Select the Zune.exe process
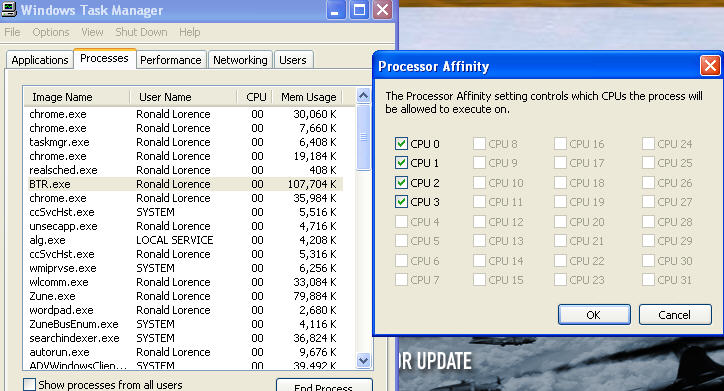 pyautogui.click(x=52, y=296)
